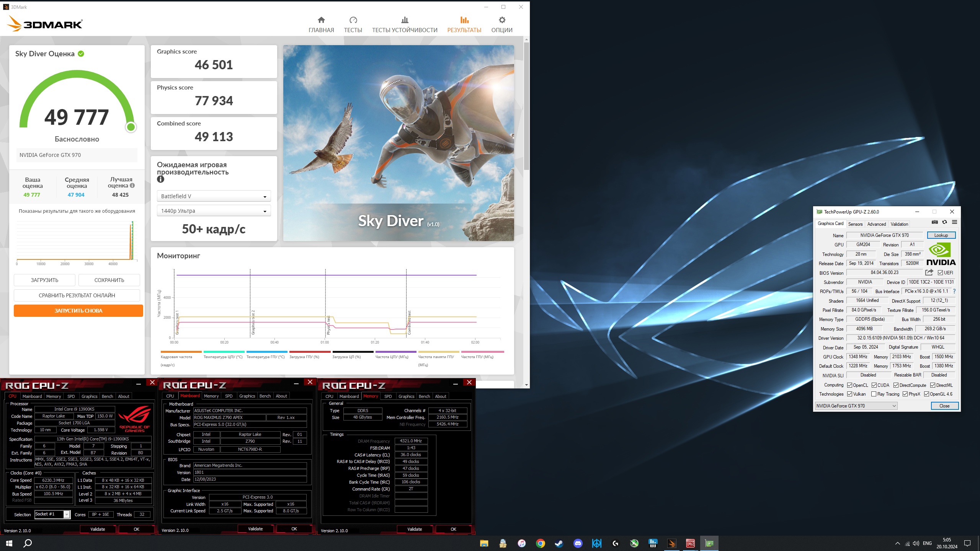
Task: Launch Chrome from the taskbar
Action: [540, 543]
